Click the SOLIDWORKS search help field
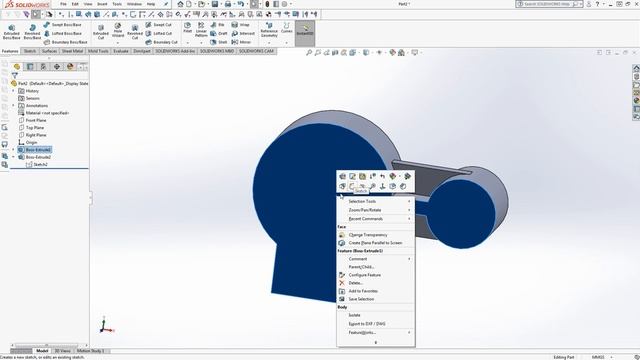This screenshot has width=640, height=360. 549,4
